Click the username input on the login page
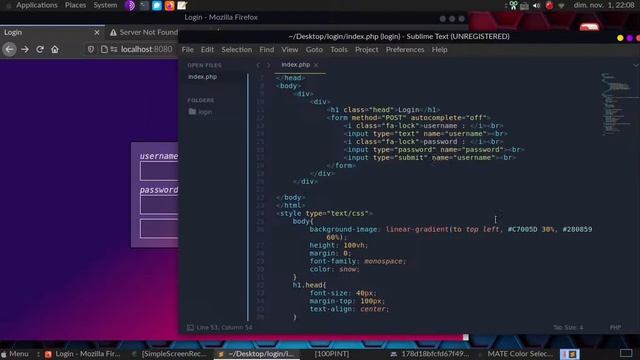The width and height of the screenshot is (640, 360). [159, 171]
